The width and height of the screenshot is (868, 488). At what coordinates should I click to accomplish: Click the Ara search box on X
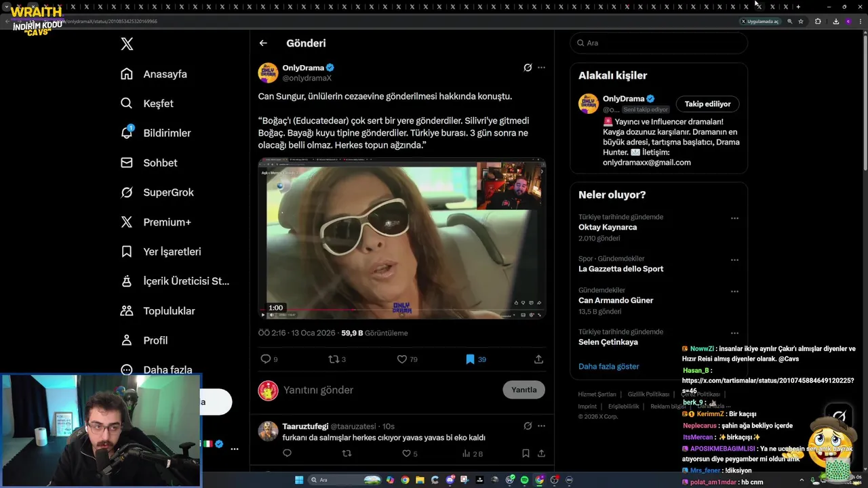pyautogui.click(x=658, y=43)
